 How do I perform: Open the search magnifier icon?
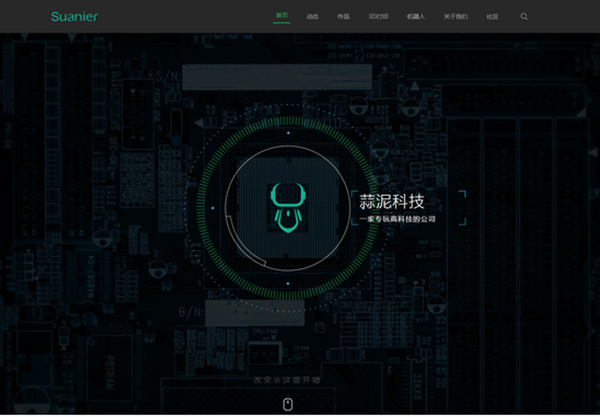click(524, 17)
